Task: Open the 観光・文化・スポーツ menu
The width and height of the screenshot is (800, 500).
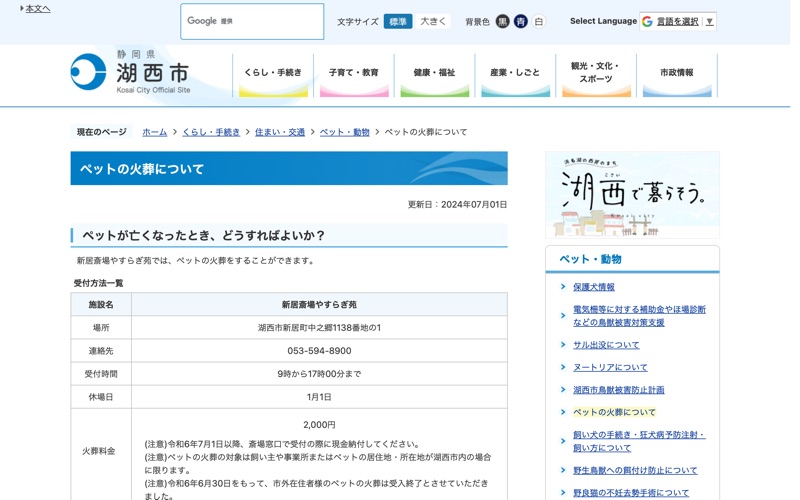Action: (595, 75)
